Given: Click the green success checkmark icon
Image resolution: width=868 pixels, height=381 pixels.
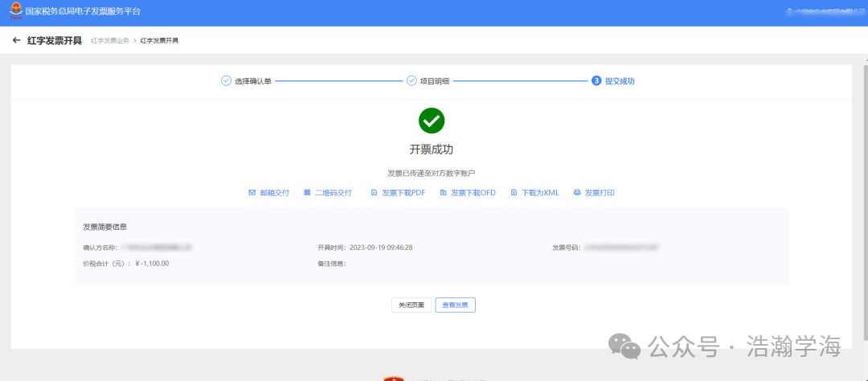Looking at the screenshot, I should click(x=432, y=121).
